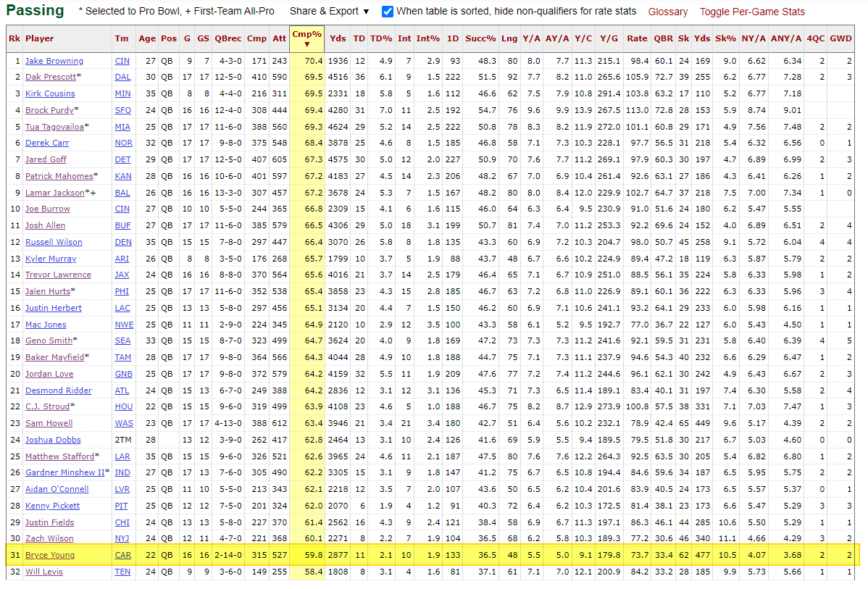Open Russell Wilson player page
868x589 pixels.
tap(54, 242)
